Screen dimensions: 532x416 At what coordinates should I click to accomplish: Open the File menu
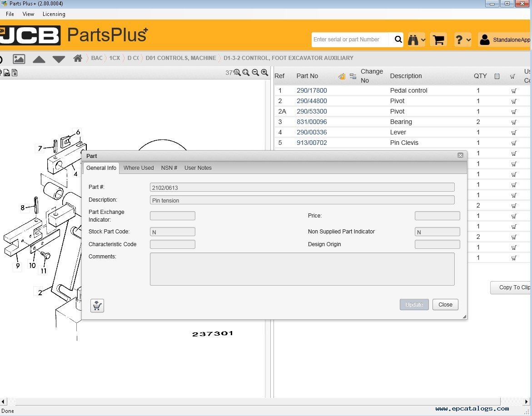10,14
